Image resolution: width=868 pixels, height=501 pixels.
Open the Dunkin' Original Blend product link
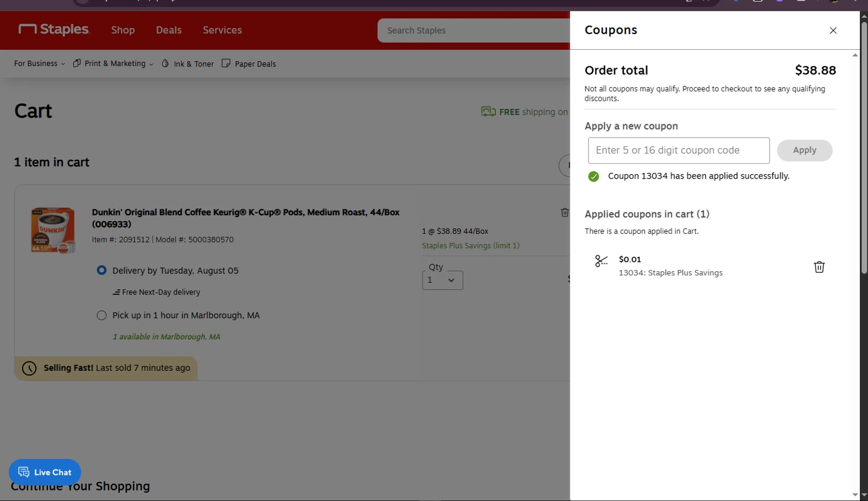tap(246, 218)
